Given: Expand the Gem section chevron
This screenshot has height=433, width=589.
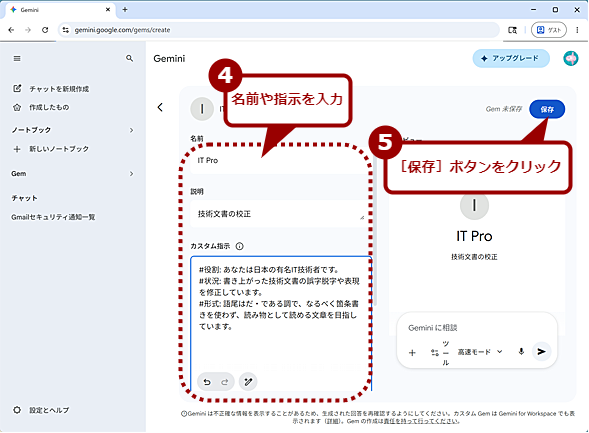Looking at the screenshot, I should (x=131, y=174).
